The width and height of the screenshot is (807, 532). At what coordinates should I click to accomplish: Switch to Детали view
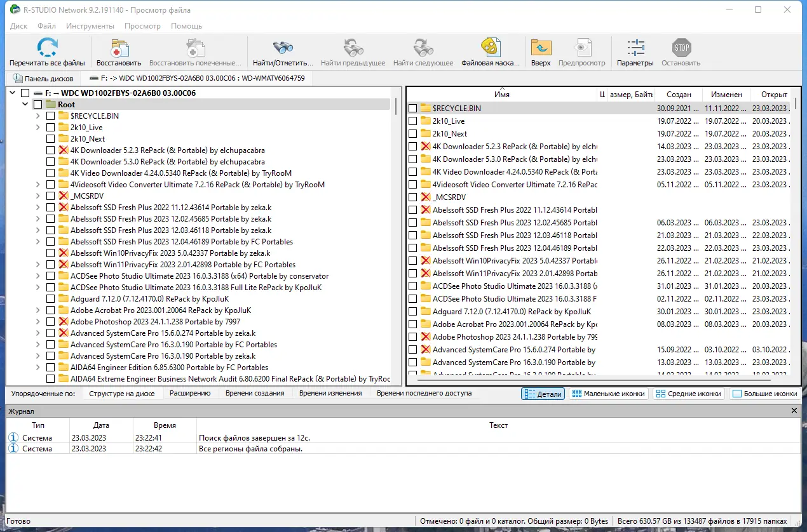pyautogui.click(x=543, y=394)
